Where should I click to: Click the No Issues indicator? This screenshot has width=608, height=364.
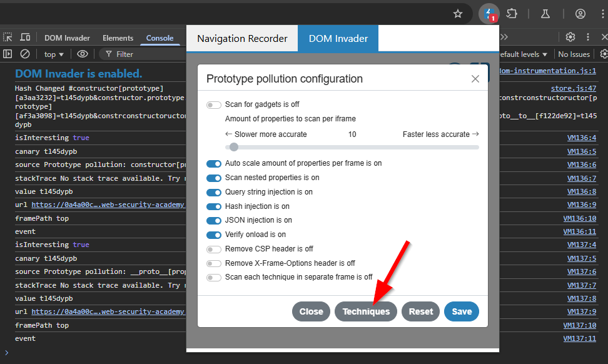574,54
